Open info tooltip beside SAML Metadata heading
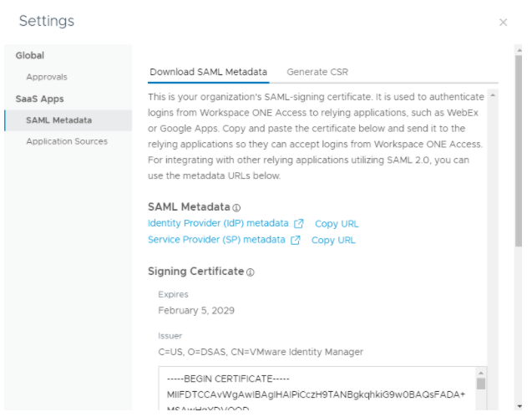Screen dimensions: 532x417 (236, 207)
